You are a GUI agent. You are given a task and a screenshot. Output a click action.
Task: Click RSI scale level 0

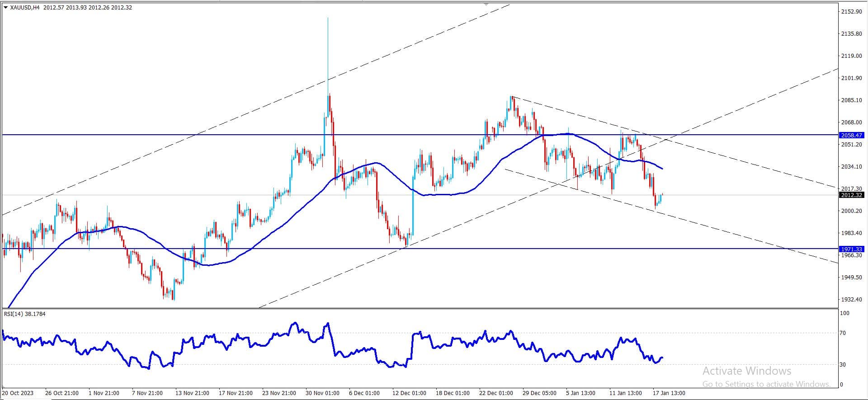tap(841, 385)
